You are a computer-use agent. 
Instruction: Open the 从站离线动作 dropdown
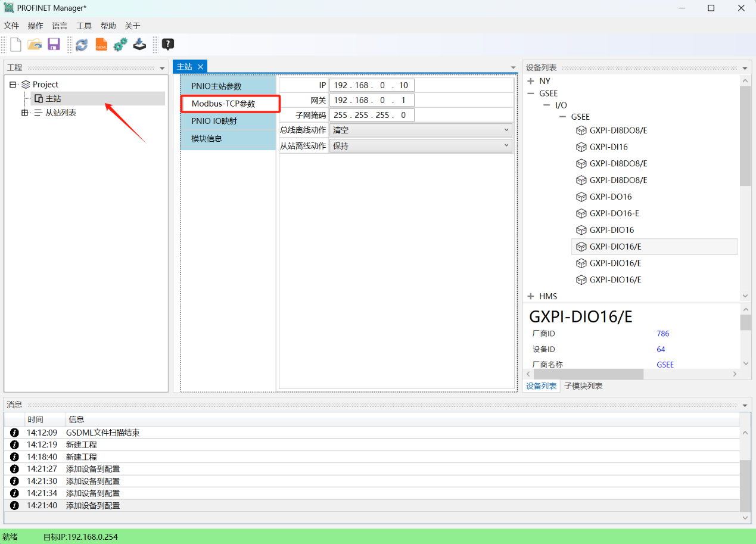pyautogui.click(x=421, y=145)
